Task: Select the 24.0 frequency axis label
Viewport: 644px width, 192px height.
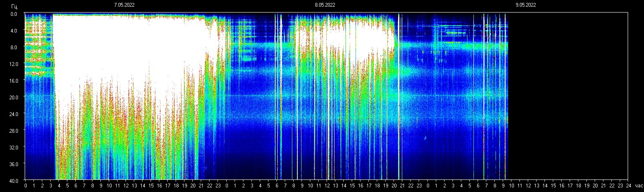Action: [x=13, y=114]
